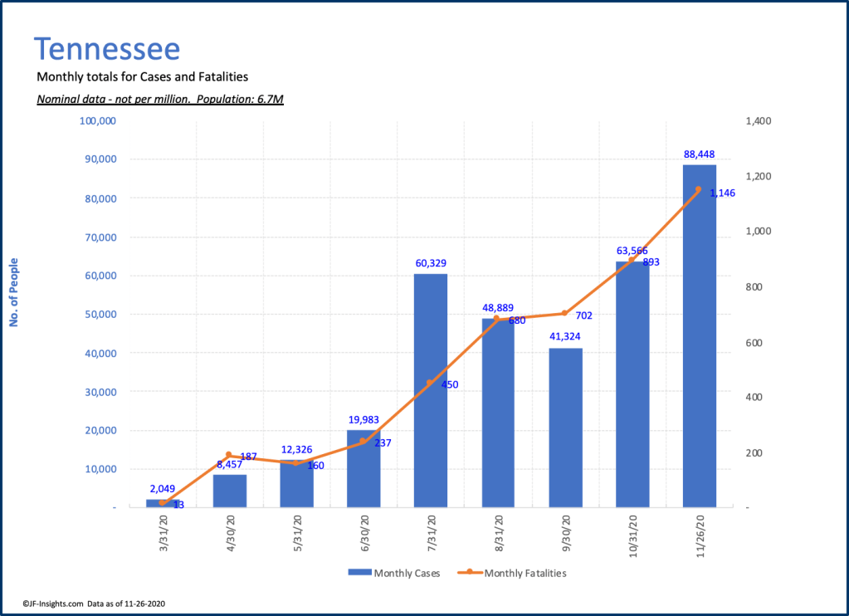849x616 pixels.
Task: Select the 1,146 fatalities data point
Action: (x=698, y=189)
